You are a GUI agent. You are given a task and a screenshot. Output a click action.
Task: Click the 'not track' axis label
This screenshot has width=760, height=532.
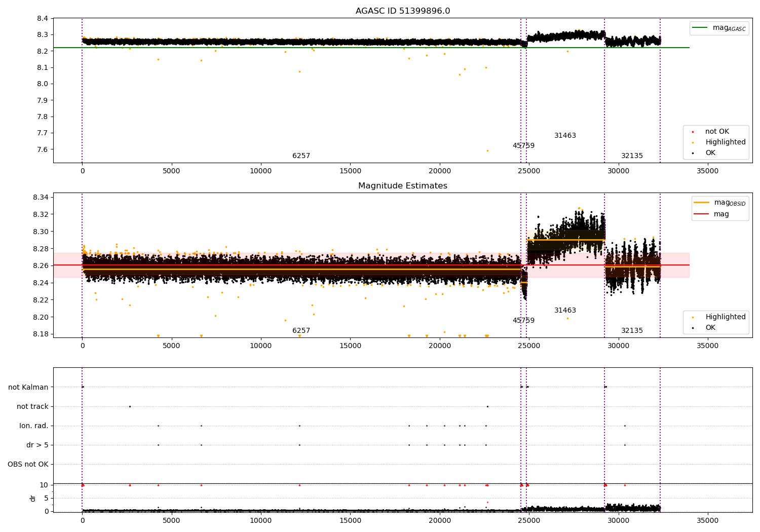32,406
